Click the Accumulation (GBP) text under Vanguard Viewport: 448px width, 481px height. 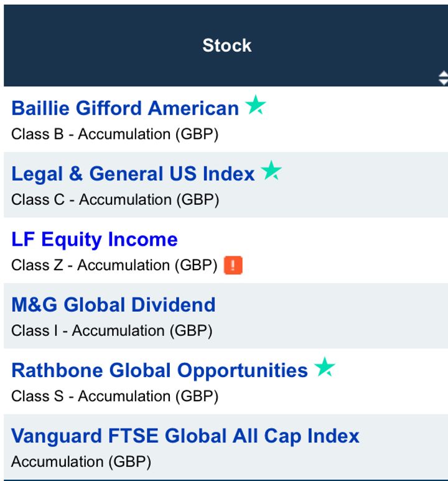pyautogui.click(x=81, y=462)
